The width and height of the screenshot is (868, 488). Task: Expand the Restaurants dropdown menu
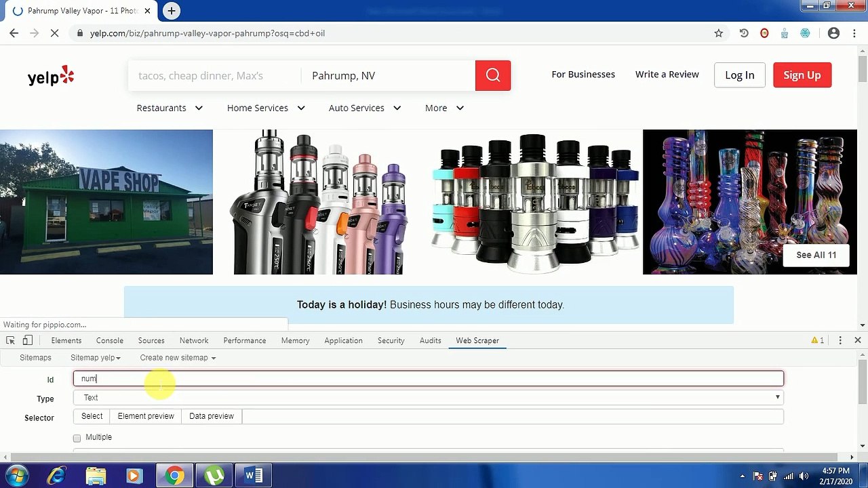pos(170,108)
